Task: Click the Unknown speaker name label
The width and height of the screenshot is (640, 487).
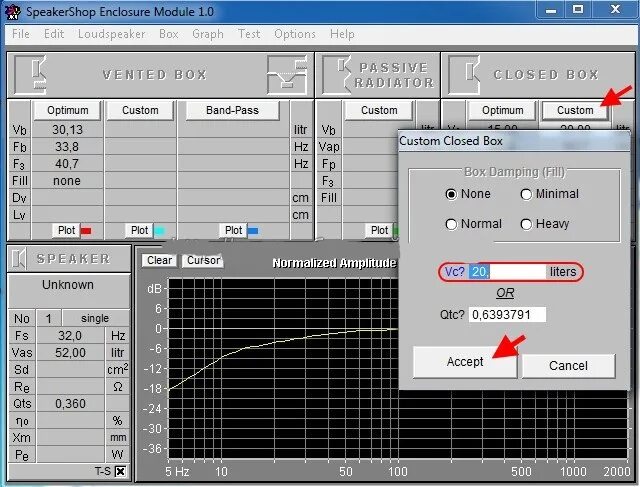Action: (x=68, y=285)
